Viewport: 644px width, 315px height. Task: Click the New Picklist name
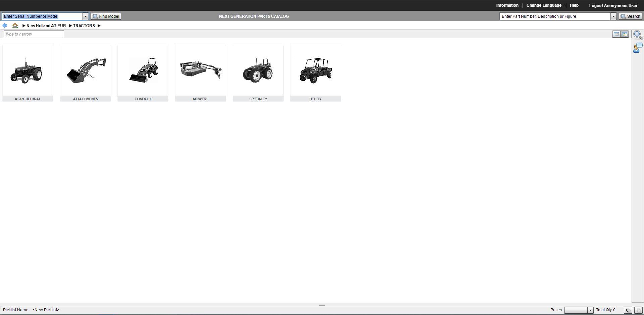coord(46,310)
